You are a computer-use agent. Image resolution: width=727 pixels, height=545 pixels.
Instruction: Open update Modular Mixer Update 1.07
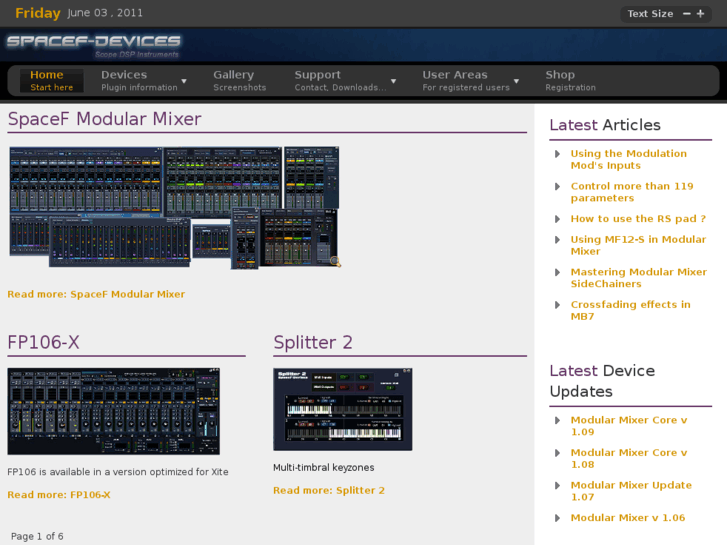point(631,491)
